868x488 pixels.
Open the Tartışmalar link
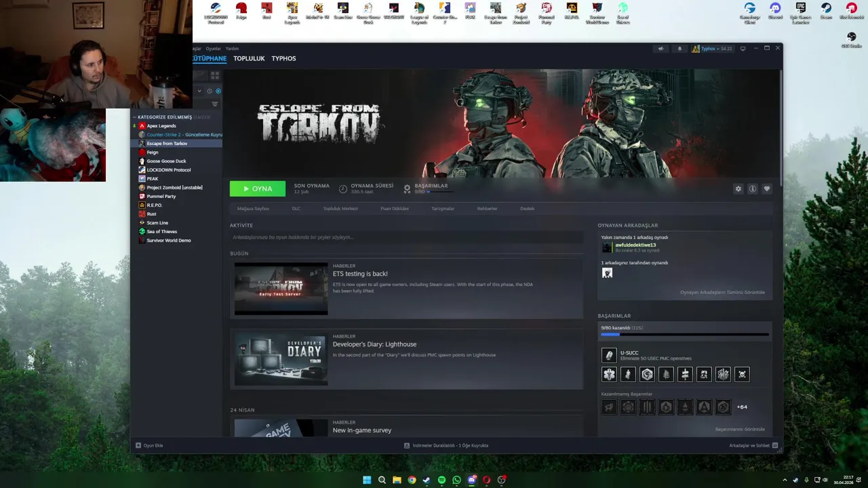[x=443, y=209]
